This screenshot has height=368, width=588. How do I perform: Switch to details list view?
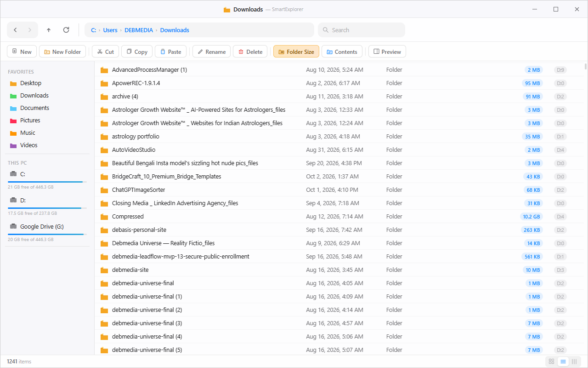click(x=563, y=362)
